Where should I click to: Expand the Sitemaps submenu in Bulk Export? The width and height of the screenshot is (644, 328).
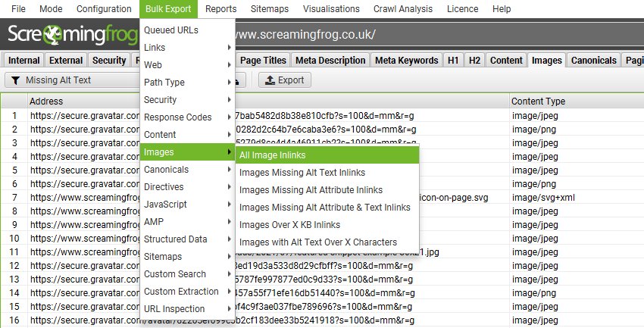[x=187, y=257]
